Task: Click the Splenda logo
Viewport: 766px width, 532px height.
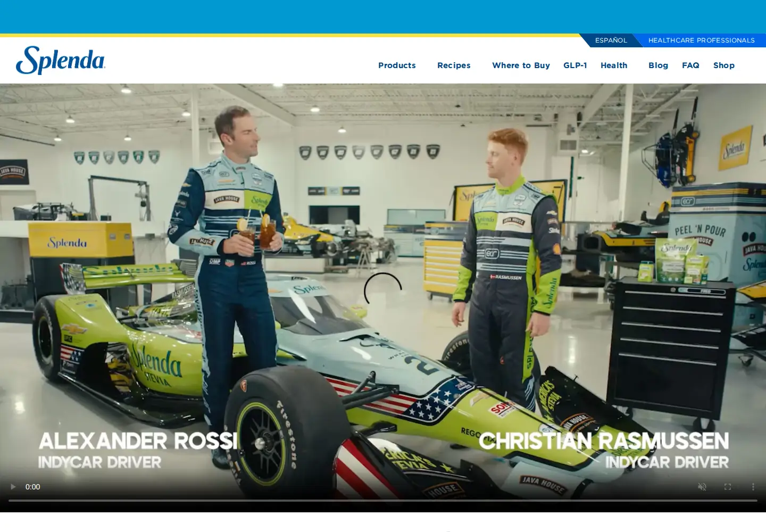Action: click(61, 60)
